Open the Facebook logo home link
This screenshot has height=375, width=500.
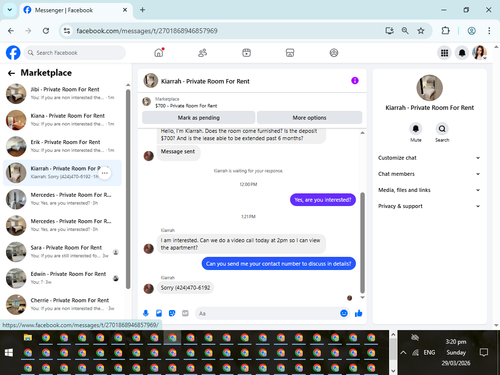click(13, 53)
